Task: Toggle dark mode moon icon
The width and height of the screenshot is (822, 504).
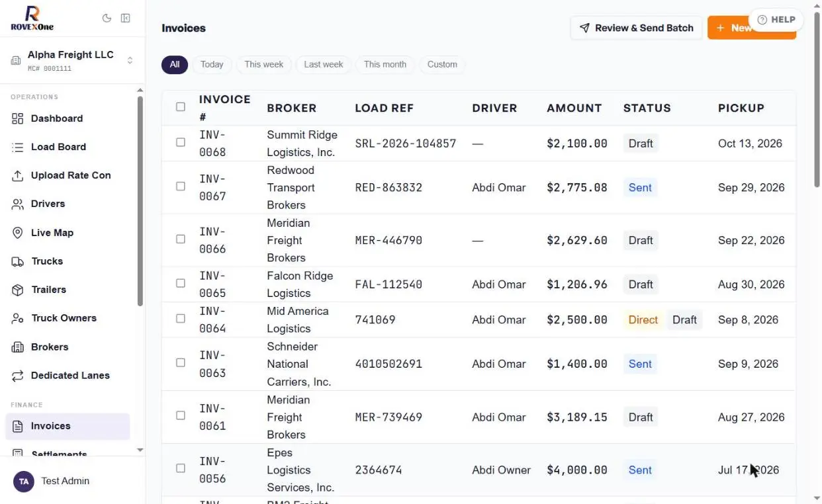Action: click(x=107, y=19)
